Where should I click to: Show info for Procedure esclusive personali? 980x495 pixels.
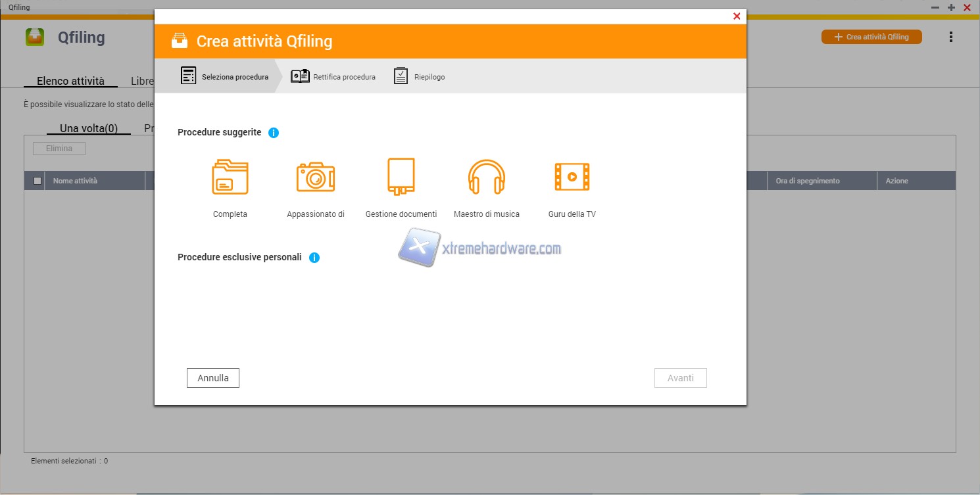[314, 258]
